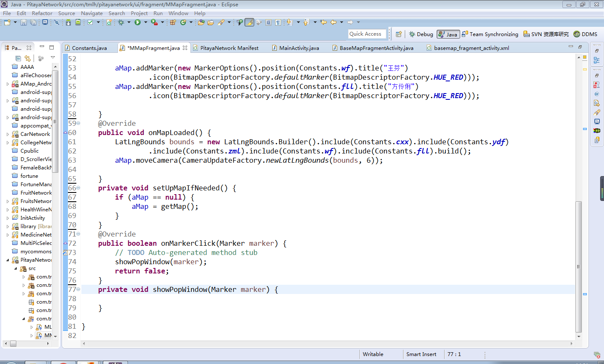This screenshot has height=364, width=604.
Task: Switch to Team Synchronizing perspective
Action: pyautogui.click(x=490, y=34)
